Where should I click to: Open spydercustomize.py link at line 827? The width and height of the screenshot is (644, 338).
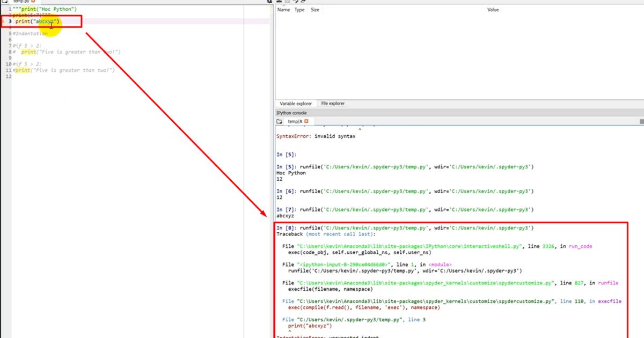click(x=427, y=283)
